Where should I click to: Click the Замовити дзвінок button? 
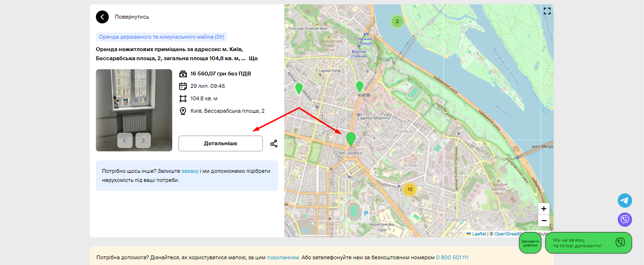coord(530,243)
